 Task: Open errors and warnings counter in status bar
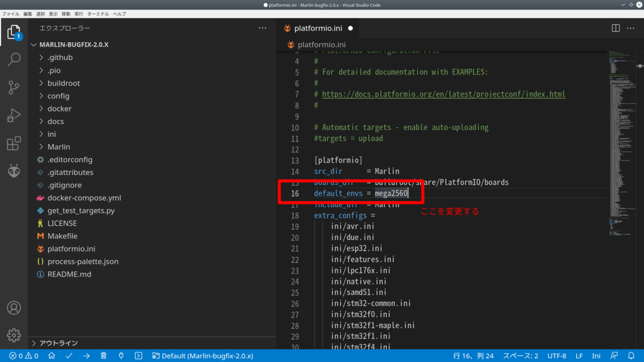pyautogui.click(x=24, y=356)
